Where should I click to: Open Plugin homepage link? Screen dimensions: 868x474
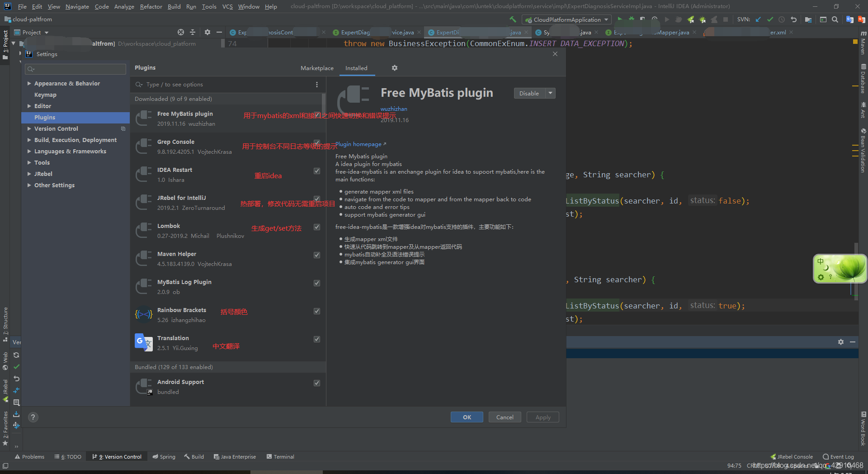point(361,144)
